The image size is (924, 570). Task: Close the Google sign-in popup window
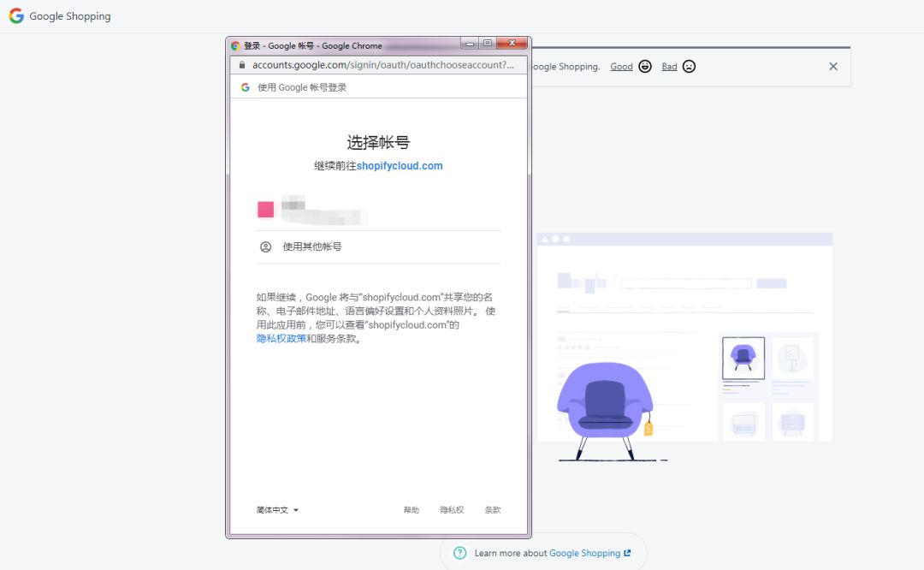click(x=512, y=43)
